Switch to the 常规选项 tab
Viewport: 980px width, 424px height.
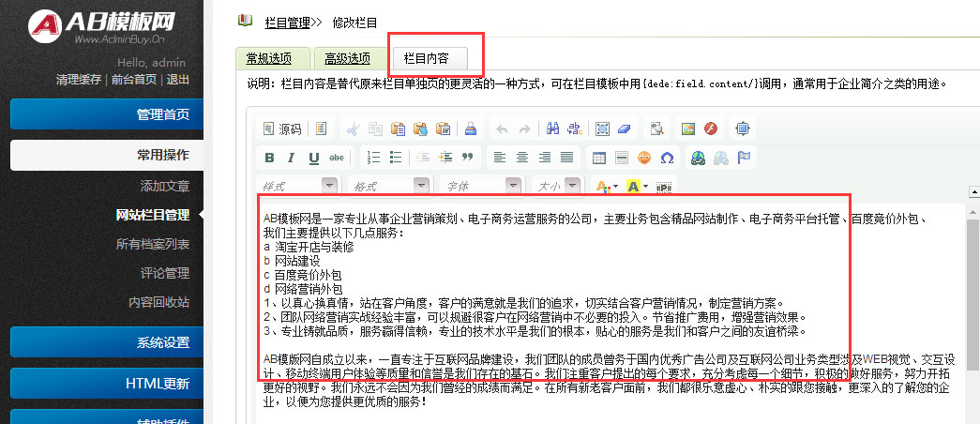coord(268,58)
